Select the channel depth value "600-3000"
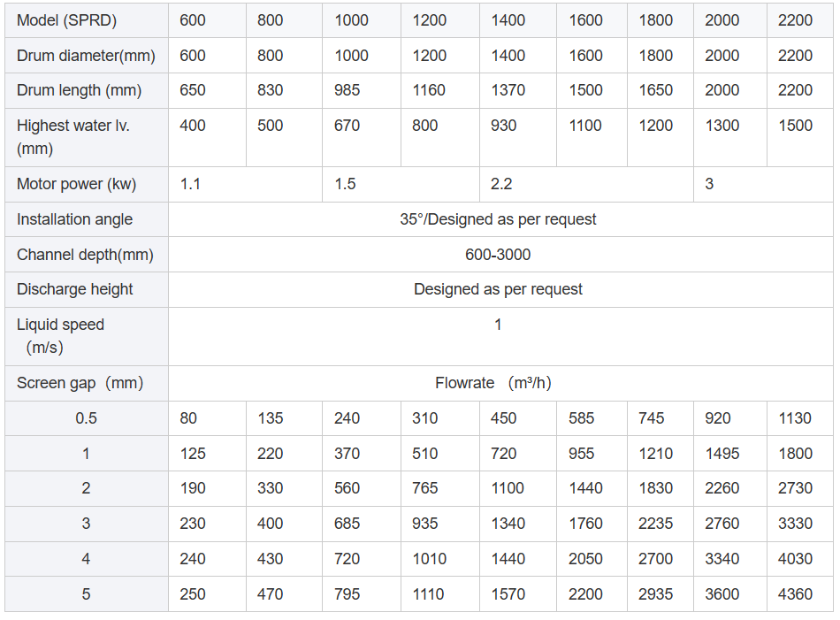Viewport: 840px width, 620px height. [498, 255]
